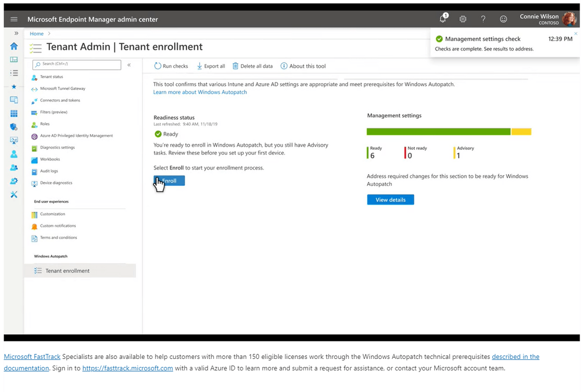Open the feedback smiley icon
The width and height of the screenshot is (587, 392).
tap(504, 19)
